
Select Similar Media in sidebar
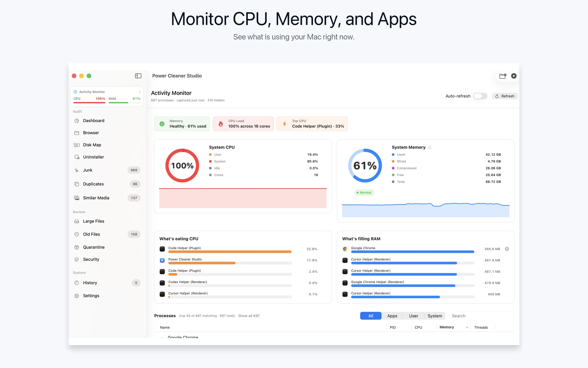tap(107, 198)
